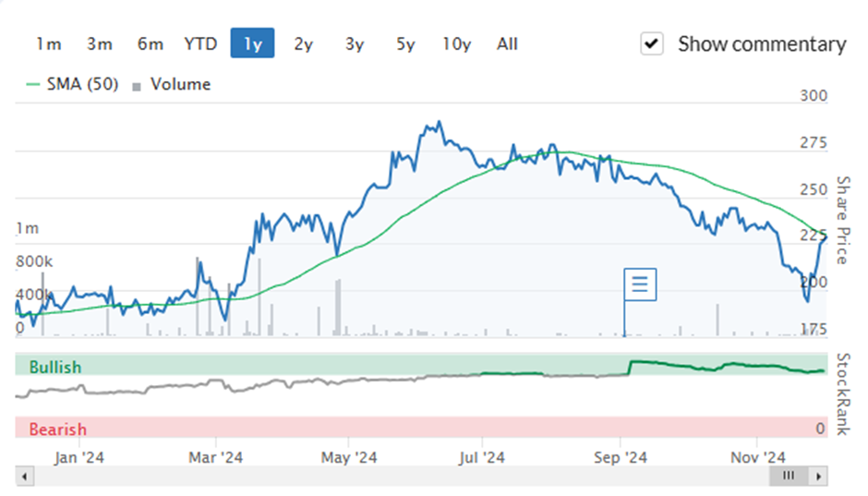Click the May '24 axis label
Image resolution: width=868 pixels, height=496 pixels.
349,458
